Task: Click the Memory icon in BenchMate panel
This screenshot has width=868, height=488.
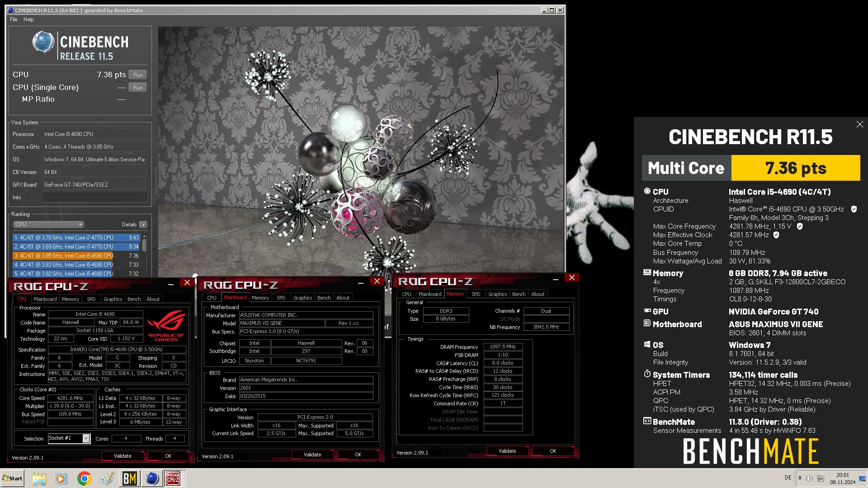Action: click(x=647, y=272)
